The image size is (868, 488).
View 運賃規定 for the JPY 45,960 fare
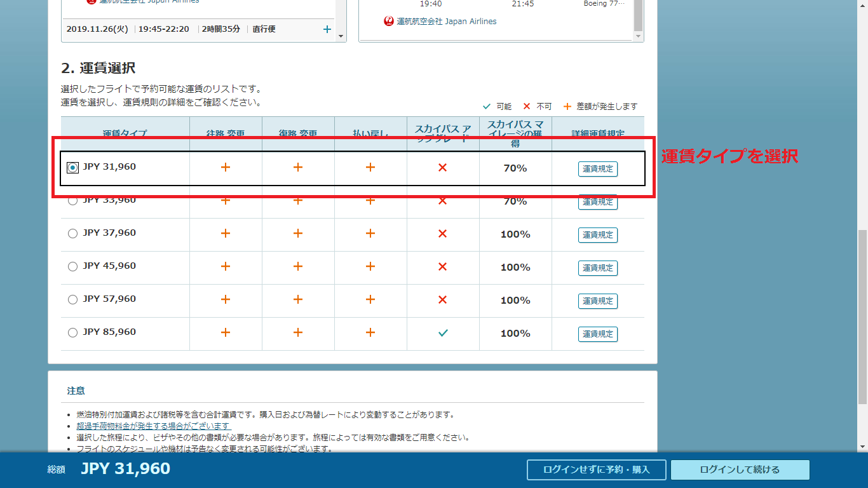click(x=598, y=268)
